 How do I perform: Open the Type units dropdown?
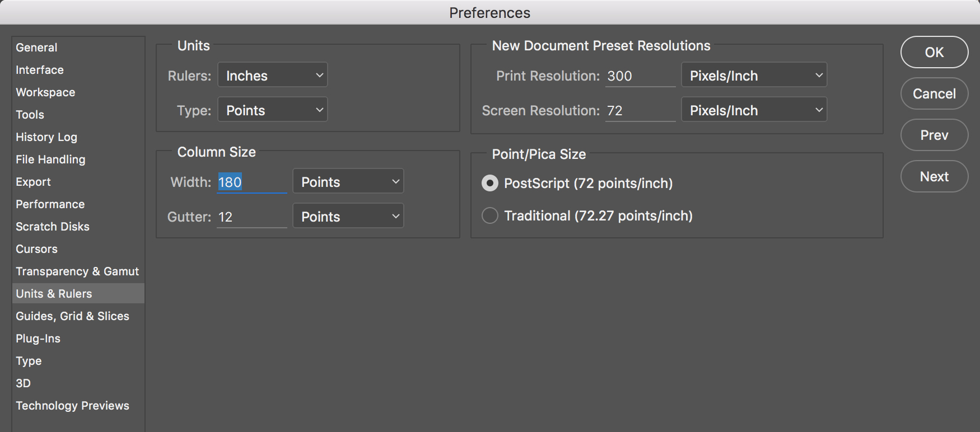click(272, 110)
